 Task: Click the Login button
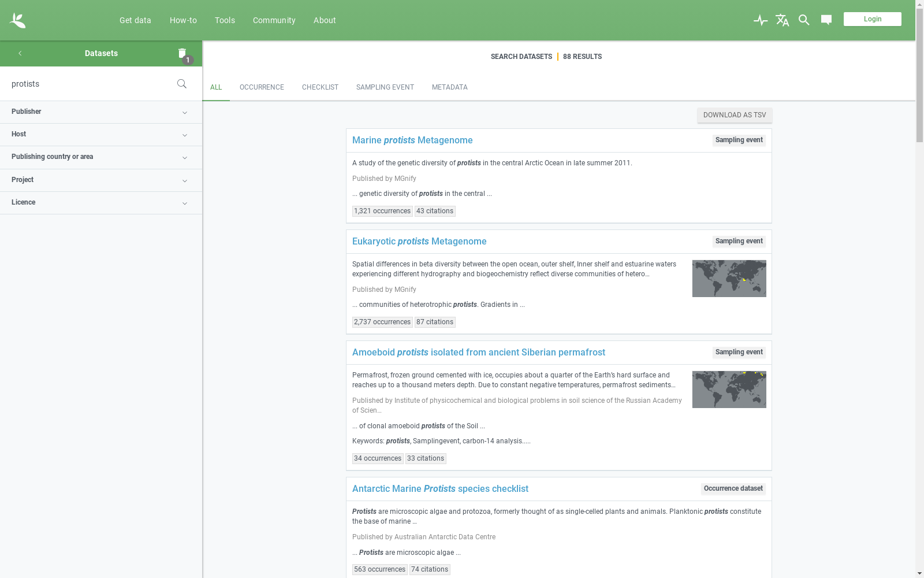coord(873,19)
